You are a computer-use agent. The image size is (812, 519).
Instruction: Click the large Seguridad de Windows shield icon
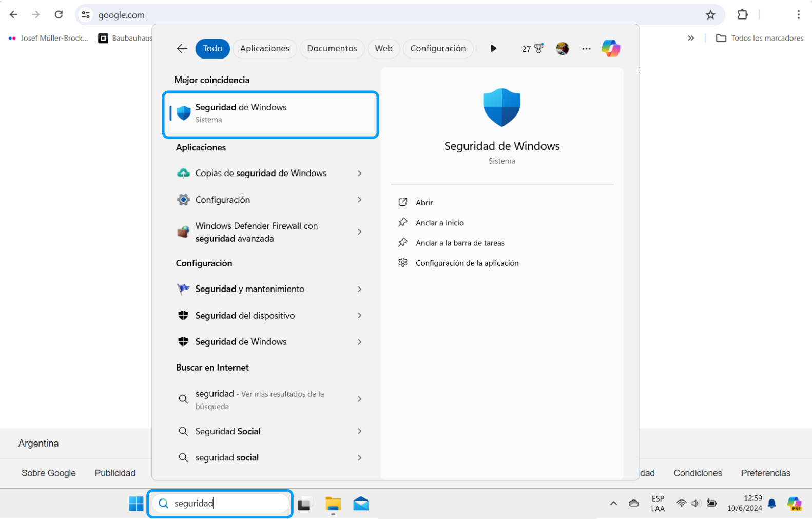coord(502,107)
